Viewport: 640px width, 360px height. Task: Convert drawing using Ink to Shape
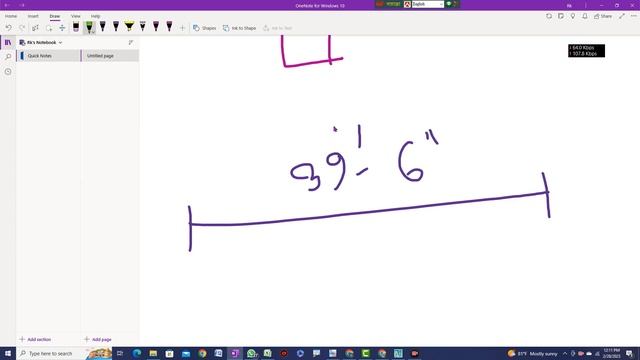[x=240, y=28]
